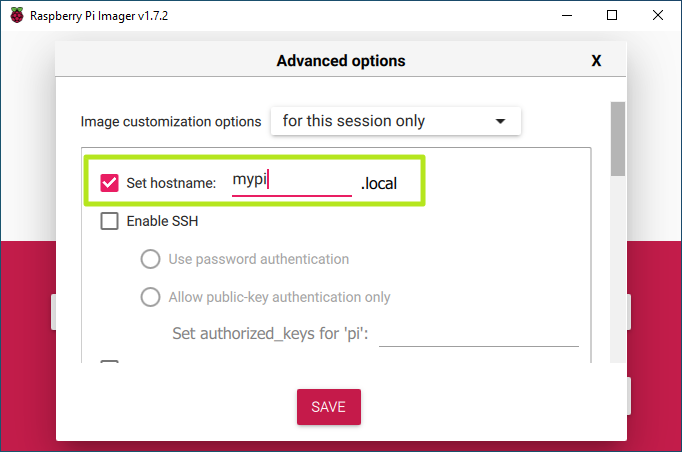Click the Advanced options dialog title
Image resolution: width=682 pixels, height=452 pixels.
[x=341, y=61]
